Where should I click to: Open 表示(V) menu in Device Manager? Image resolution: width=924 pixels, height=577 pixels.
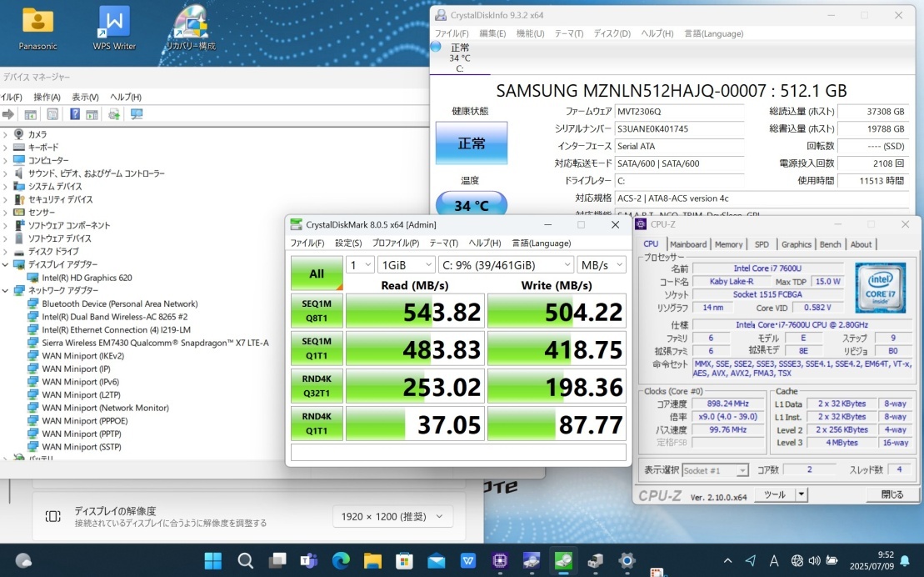(x=86, y=97)
